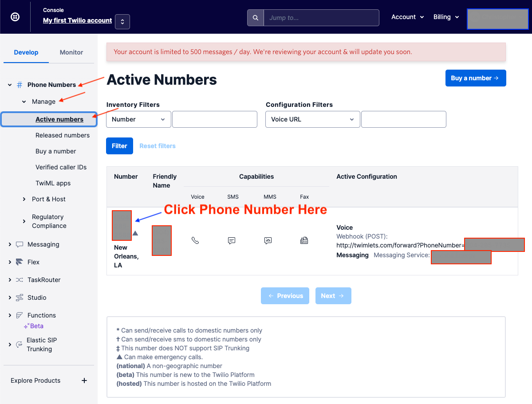Viewport: 532px width, 404px height.
Task: Open the account switcher arrows button
Action: [122, 22]
